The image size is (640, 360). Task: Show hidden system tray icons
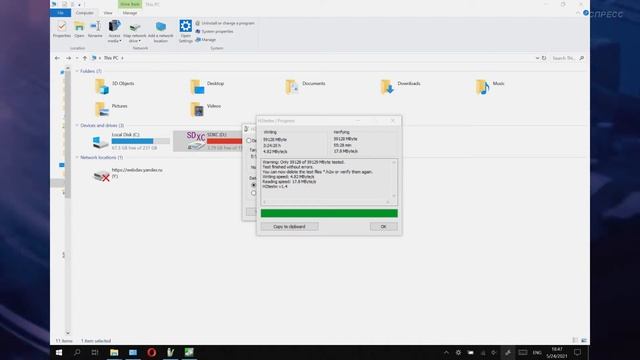tap(446, 352)
